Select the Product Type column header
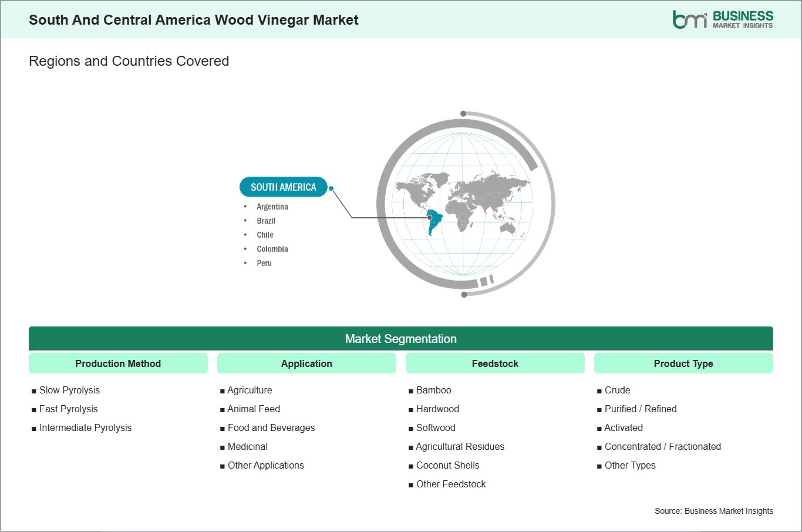Image resolution: width=802 pixels, height=532 pixels. pos(683,363)
